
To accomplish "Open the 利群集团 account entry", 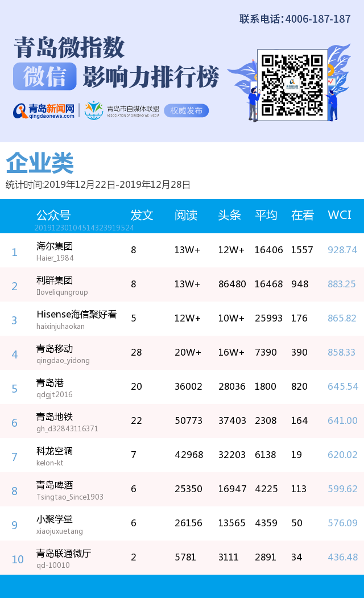I will point(55,281).
